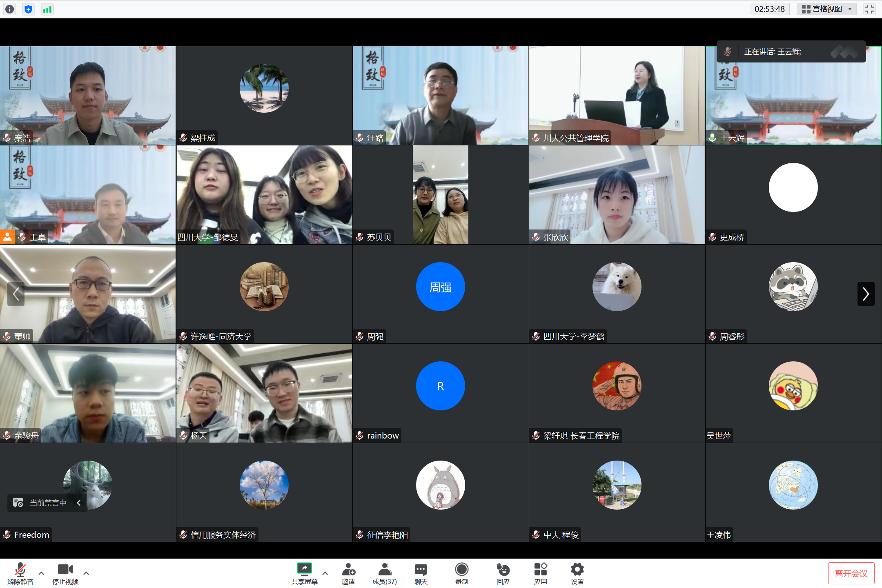Expand video options arrow beside camera
Viewport: 882px width, 588px height.
click(x=86, y=573)
